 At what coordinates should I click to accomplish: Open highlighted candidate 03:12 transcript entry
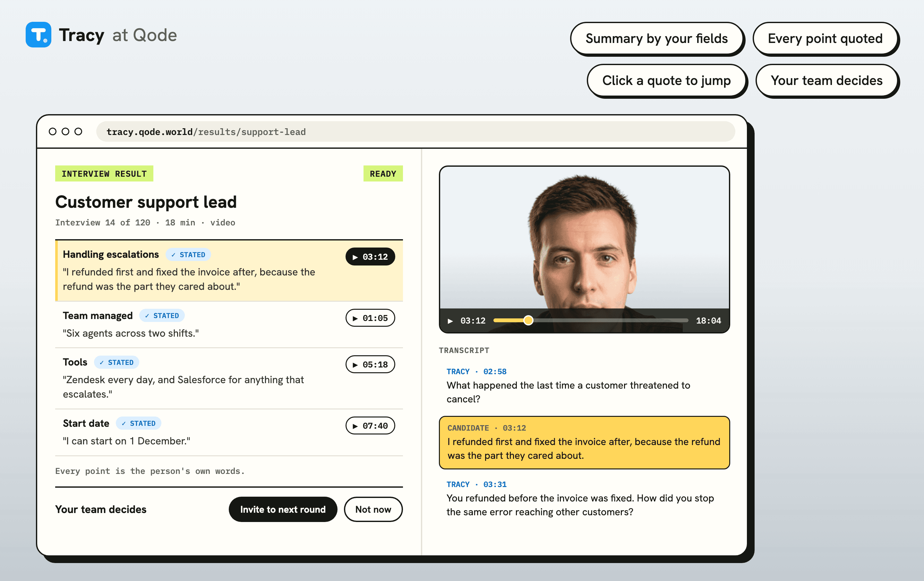click(x=584, y=442)
